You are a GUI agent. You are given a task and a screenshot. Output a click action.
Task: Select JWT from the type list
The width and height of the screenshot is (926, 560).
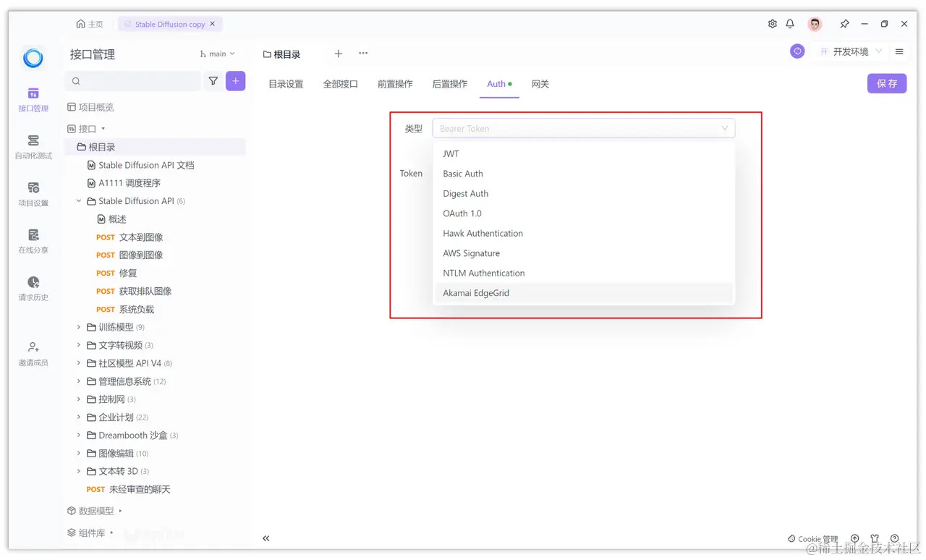point(584,153)
